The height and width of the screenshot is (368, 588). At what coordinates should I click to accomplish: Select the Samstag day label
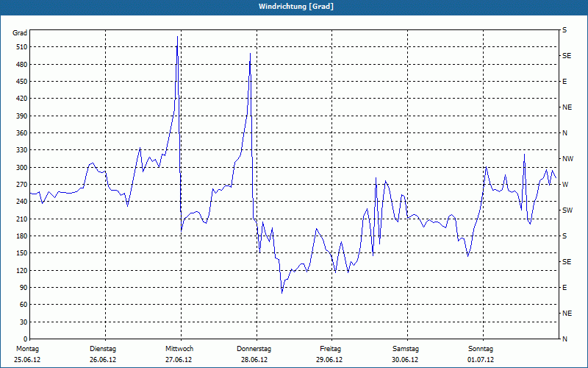click(406, 349)
